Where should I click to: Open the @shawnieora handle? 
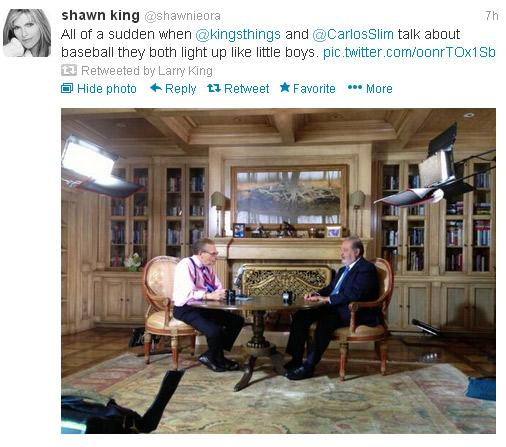pyautogui.click(x=182, y=16)
